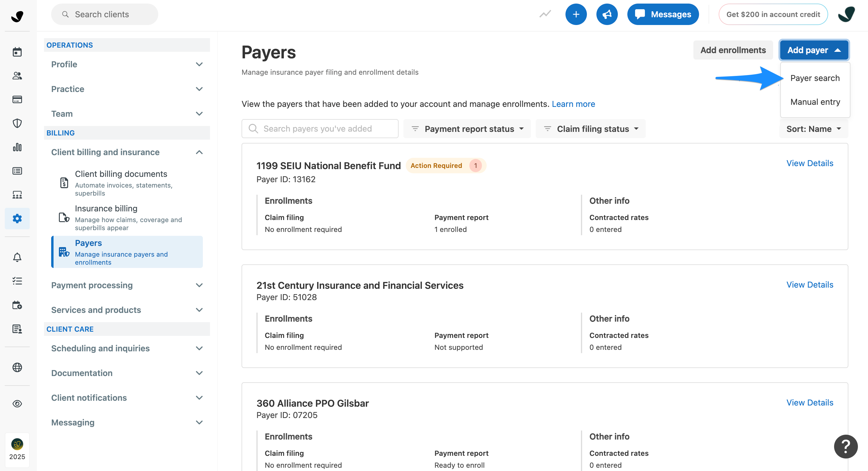Click the trend line activity icon
Viewport: 868px width, 471px height.
click(545, 14)
